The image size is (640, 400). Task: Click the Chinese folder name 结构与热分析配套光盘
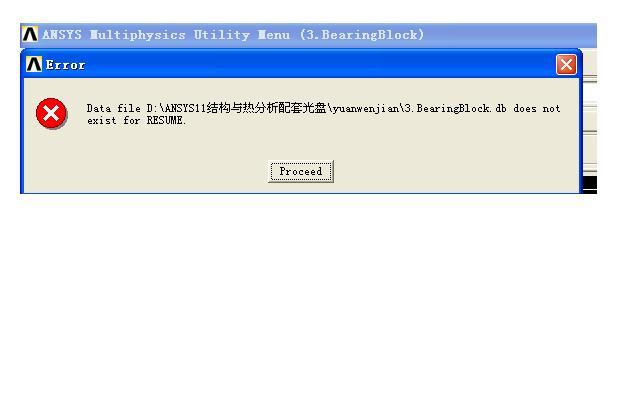click(267, 108)
